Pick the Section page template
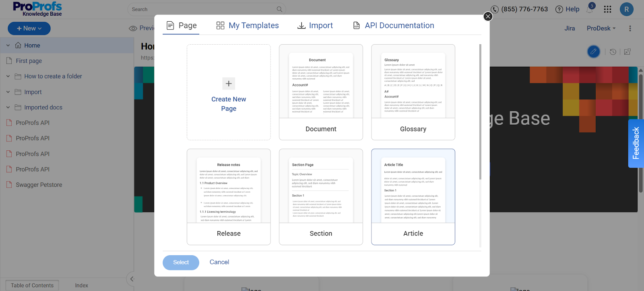 point(321,197)
